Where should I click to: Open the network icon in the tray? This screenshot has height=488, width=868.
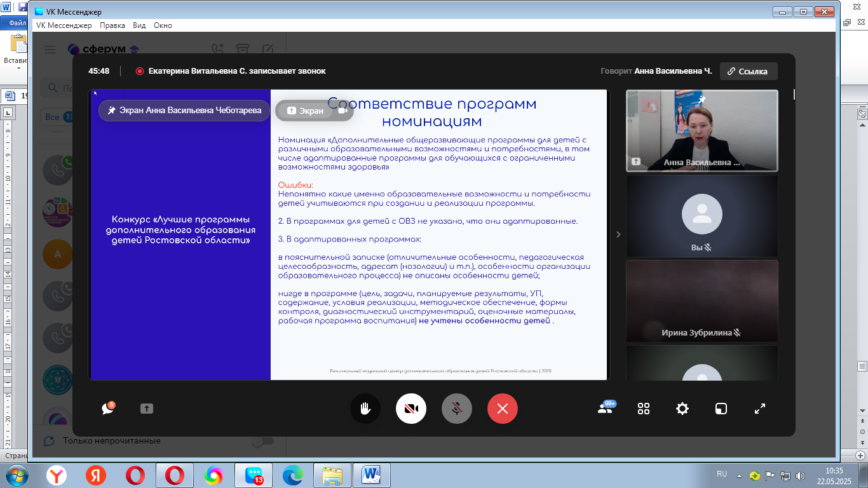pos(785,475)
